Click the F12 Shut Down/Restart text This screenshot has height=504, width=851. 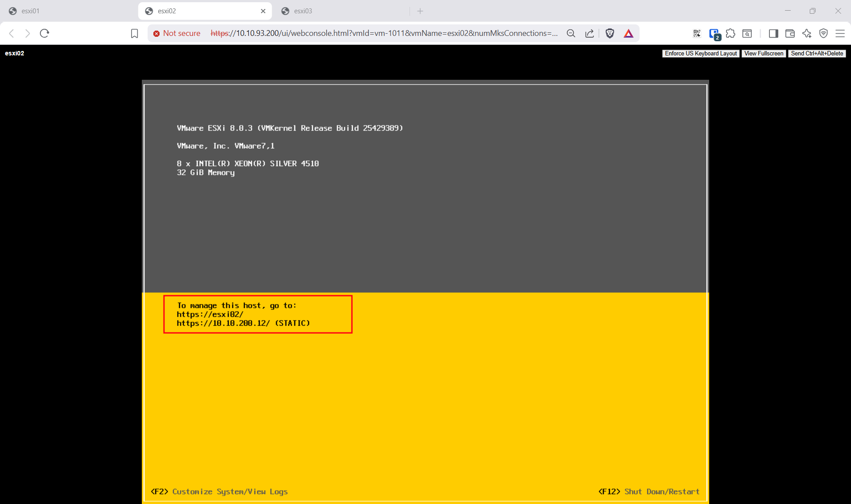point(649,492)
